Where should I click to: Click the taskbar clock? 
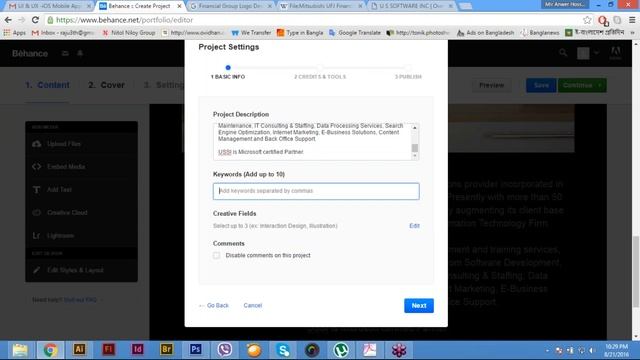coord(617,350)
